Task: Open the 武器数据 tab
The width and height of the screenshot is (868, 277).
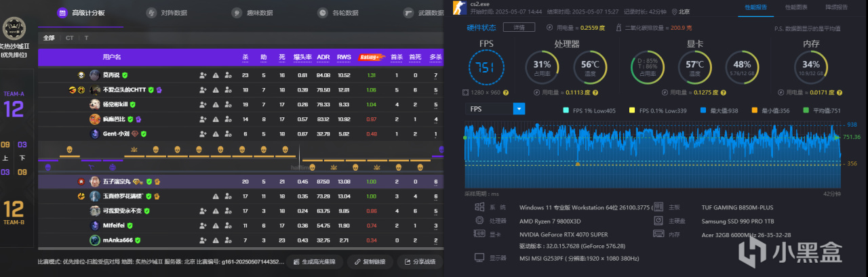Action: pyautogui.click(x=423, y=13)
